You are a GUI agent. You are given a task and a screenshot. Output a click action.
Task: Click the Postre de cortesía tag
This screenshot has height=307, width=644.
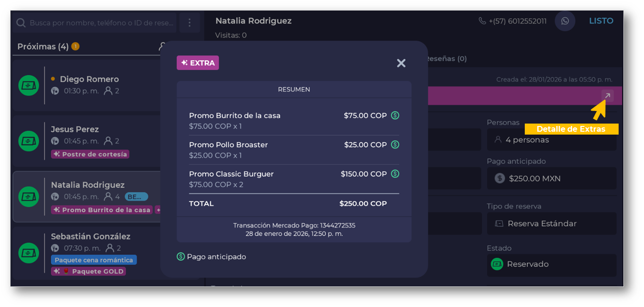click(x=90, y=154)
